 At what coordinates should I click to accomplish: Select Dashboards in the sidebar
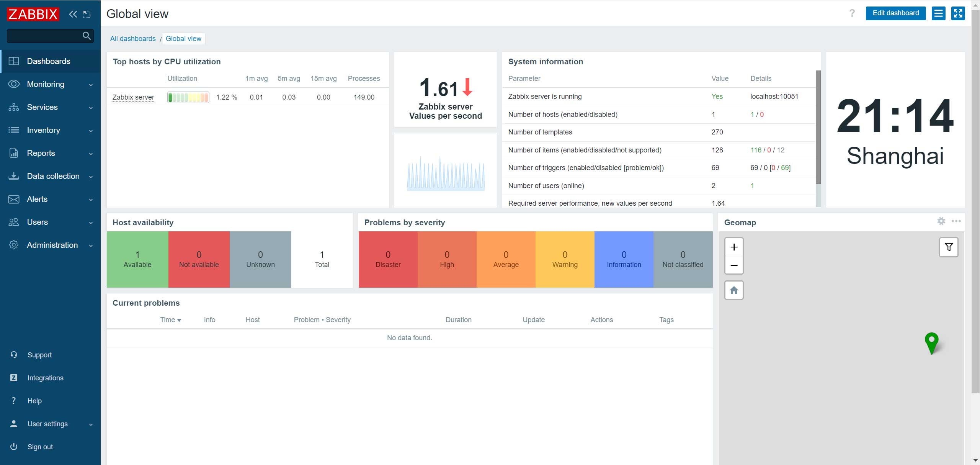(x=49, y=61)
